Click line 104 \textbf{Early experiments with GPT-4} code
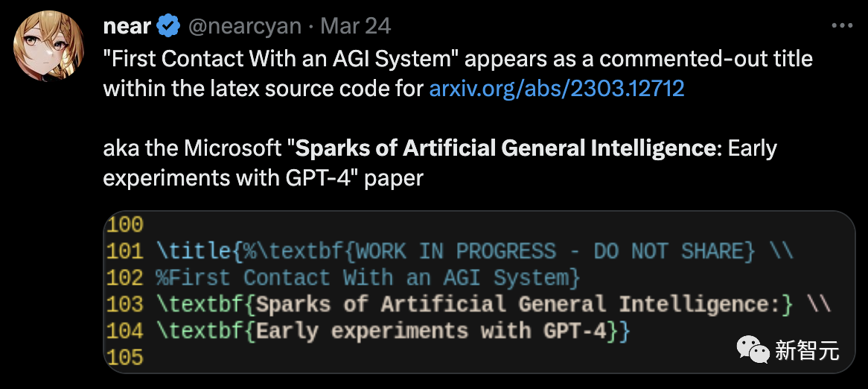This screenshot has width=868, height=389. (393, 331)
